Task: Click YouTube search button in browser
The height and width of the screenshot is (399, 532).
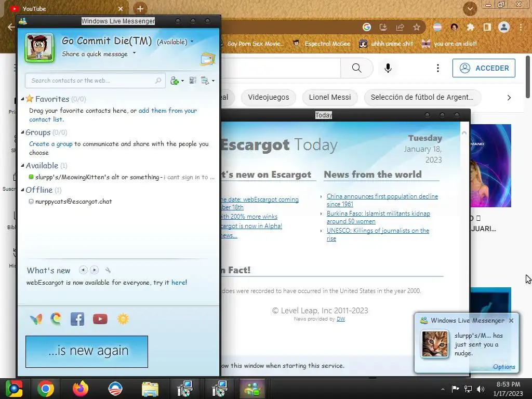Action: (356, 68)
